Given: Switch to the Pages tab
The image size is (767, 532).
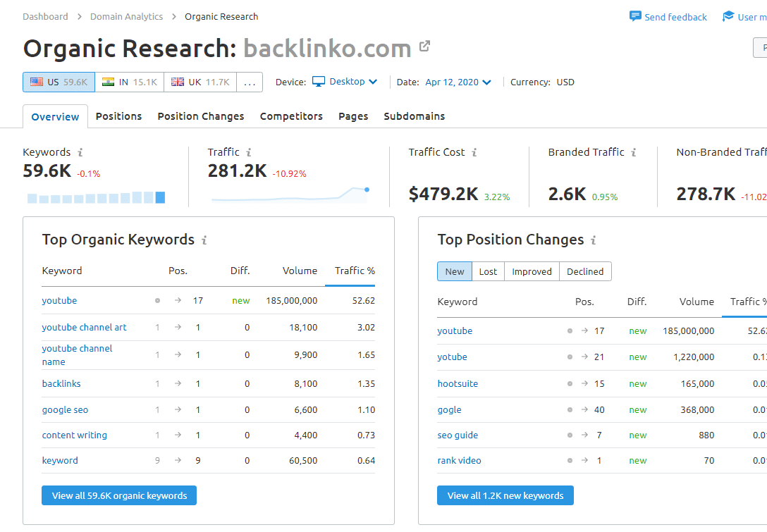Looking at the screenshot, I should 353,116.
